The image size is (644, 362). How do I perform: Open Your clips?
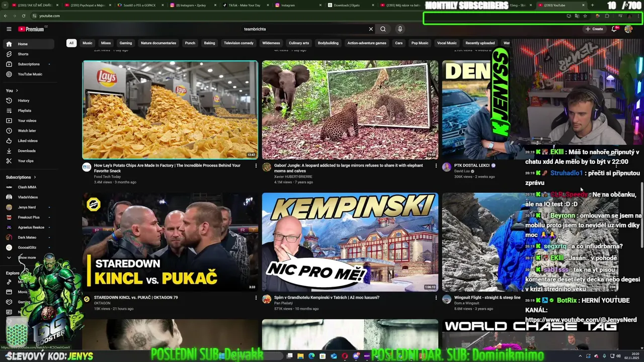click(29, 161)
